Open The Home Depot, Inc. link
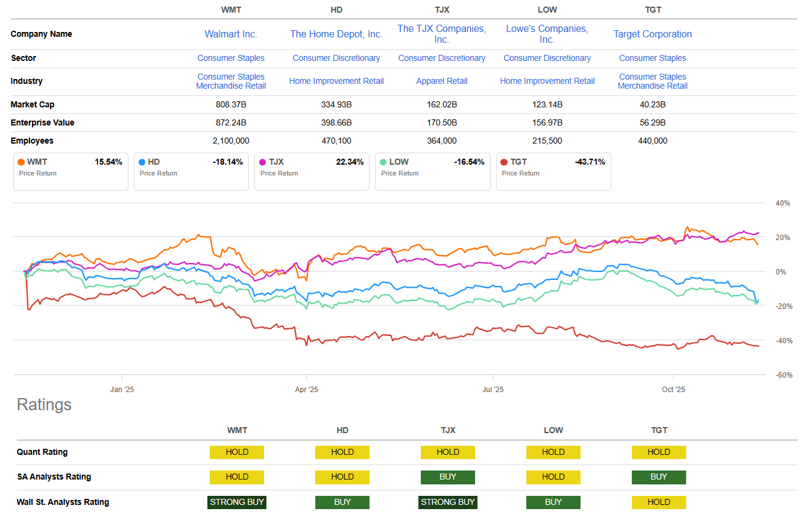The image size is (812, 523). (336, 34)
